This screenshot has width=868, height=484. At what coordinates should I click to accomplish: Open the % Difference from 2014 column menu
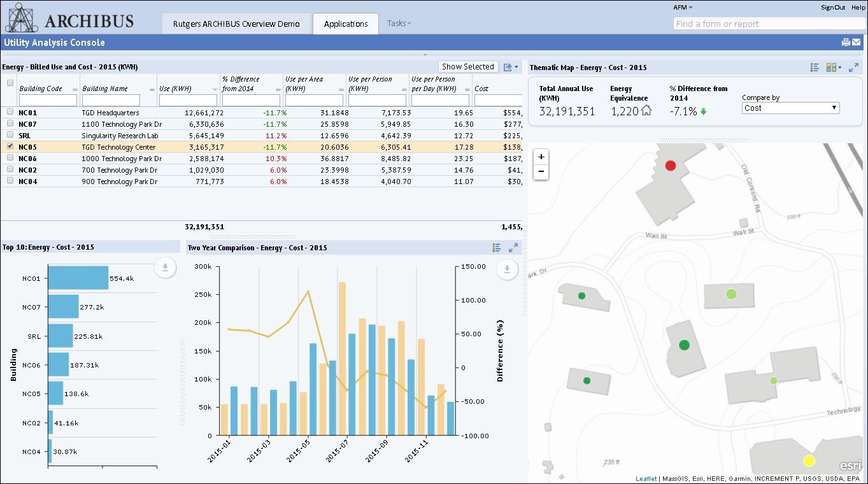pyautogui.click(x=278, y=90)
